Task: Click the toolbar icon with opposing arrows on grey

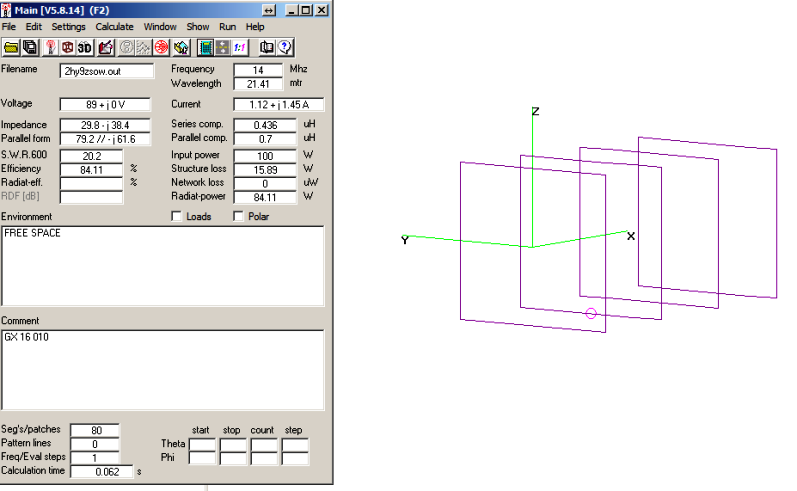Action: 223,48
